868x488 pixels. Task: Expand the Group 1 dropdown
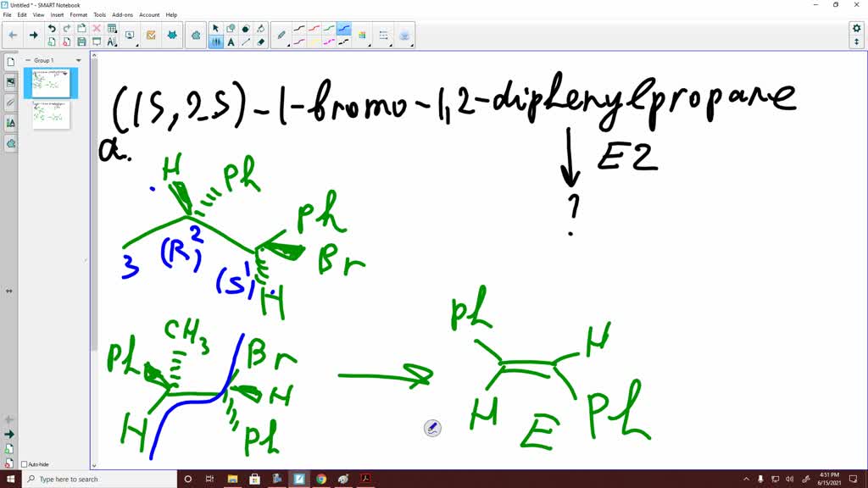tap(77, 60)
